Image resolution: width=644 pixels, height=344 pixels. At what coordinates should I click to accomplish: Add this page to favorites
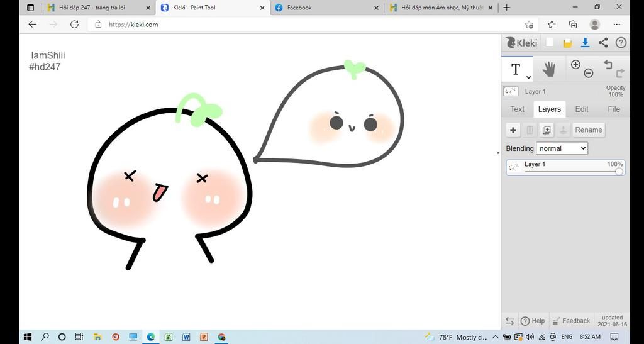click(x=530, y=25)
